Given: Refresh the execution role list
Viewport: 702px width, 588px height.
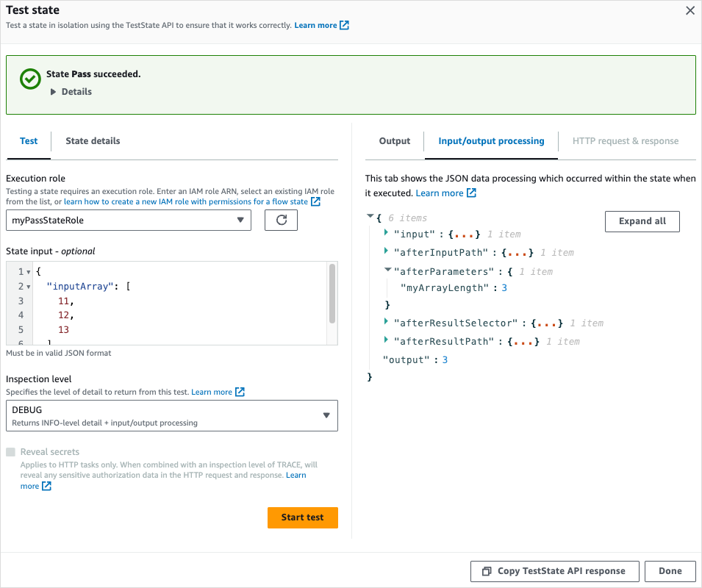Looking at the screenshot, I should [x=281, y=220].
